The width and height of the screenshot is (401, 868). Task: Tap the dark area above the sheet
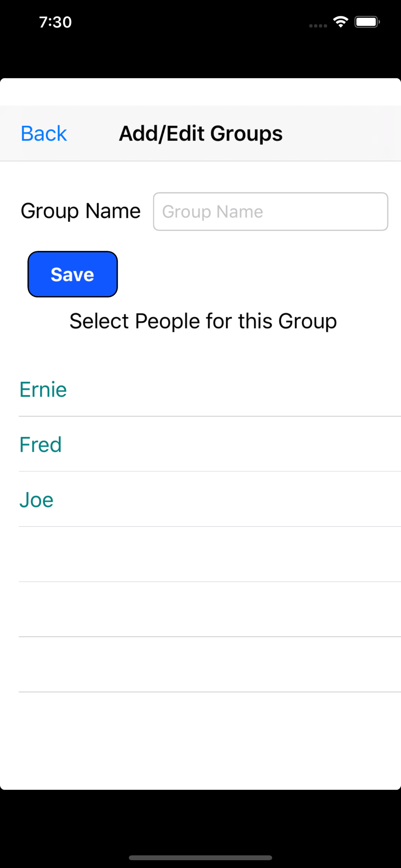200,56
